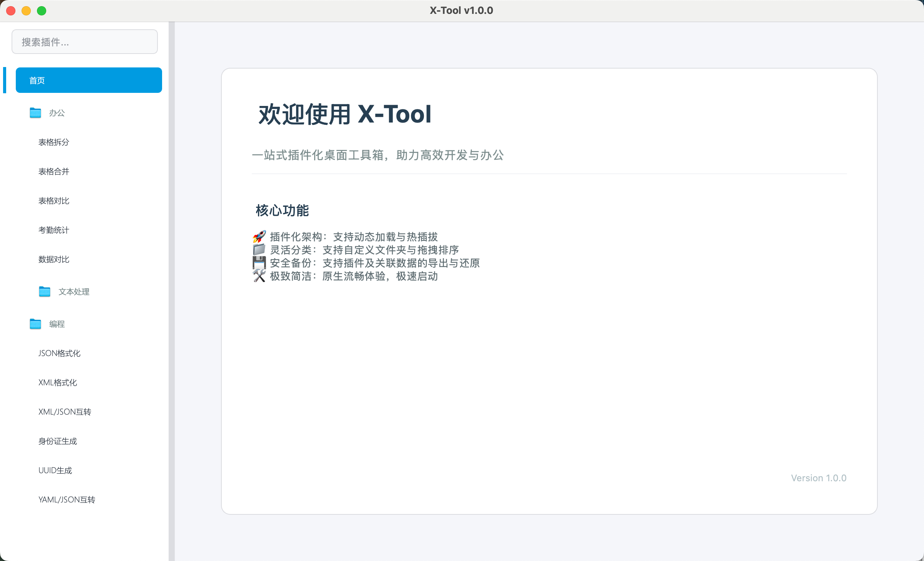Select the 首页 menu item
Screen dimensions: 924x561
[x=89, y=80]
